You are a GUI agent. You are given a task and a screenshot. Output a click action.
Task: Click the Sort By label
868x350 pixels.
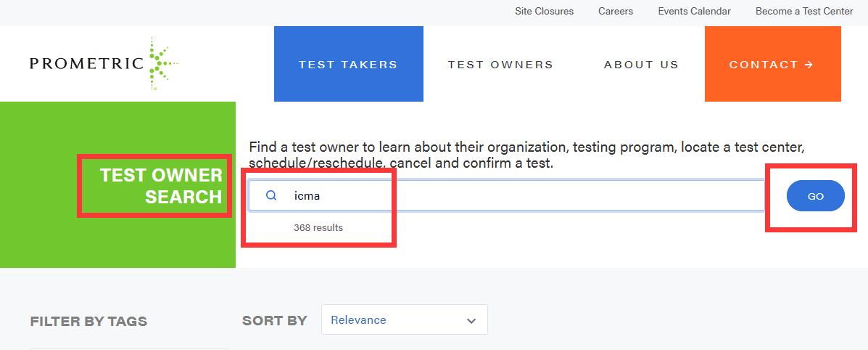coord(274,320)
